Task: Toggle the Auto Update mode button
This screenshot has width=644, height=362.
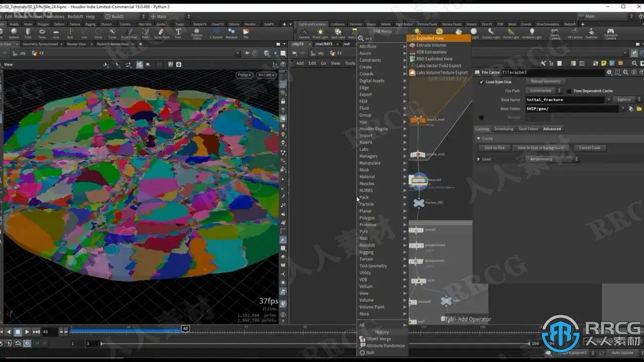Action: tap(622, 353)
